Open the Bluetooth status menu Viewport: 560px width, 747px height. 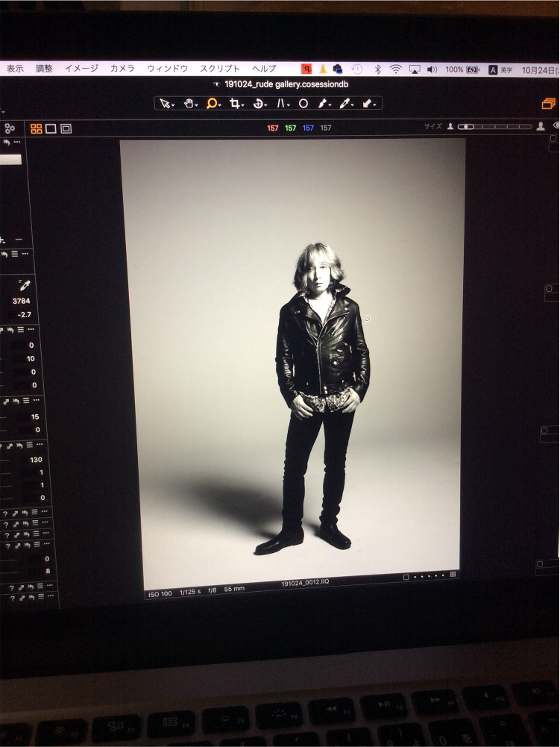(377, 69)
